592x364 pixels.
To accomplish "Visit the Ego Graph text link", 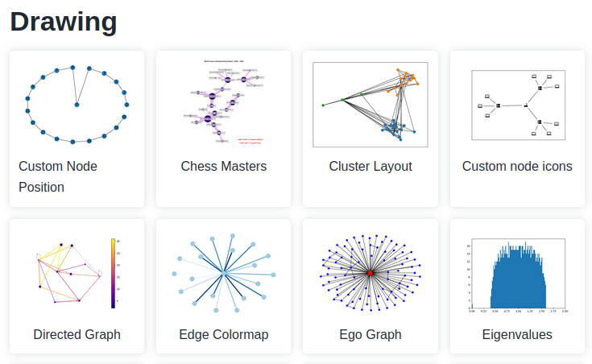I will pyautogui.click(x=371, y=334).
